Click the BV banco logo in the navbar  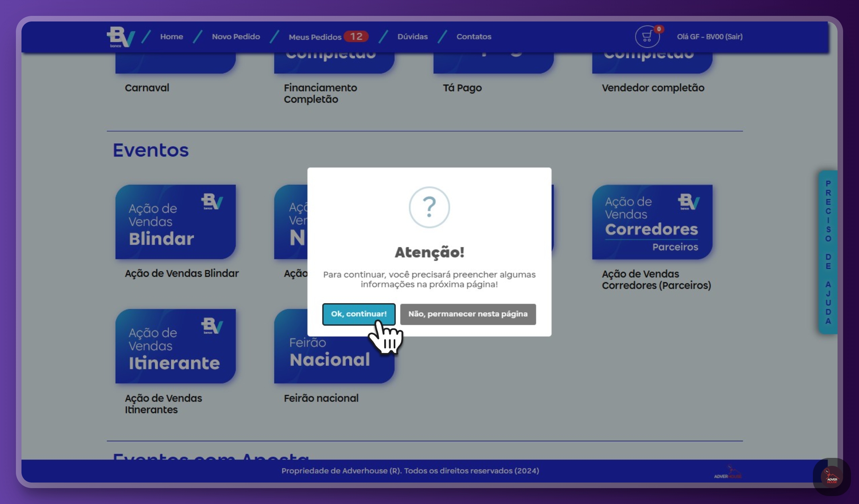[x=120, y=37]
